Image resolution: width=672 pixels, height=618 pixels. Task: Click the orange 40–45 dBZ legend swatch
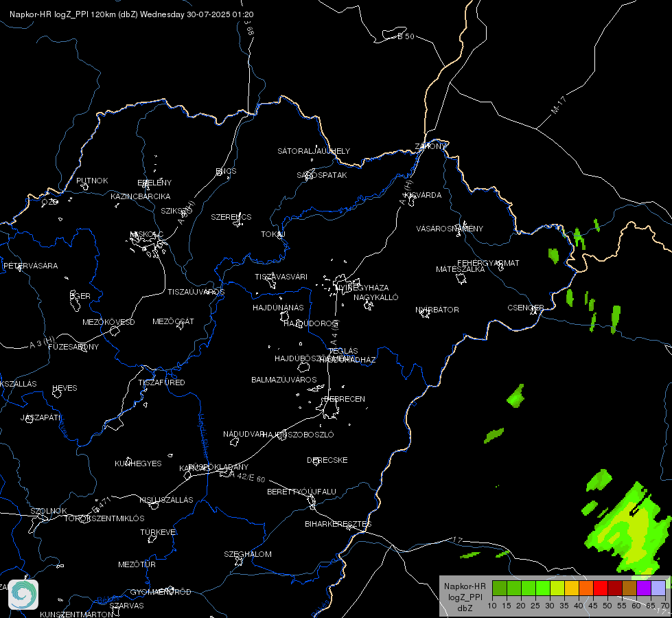click(586, 588)
